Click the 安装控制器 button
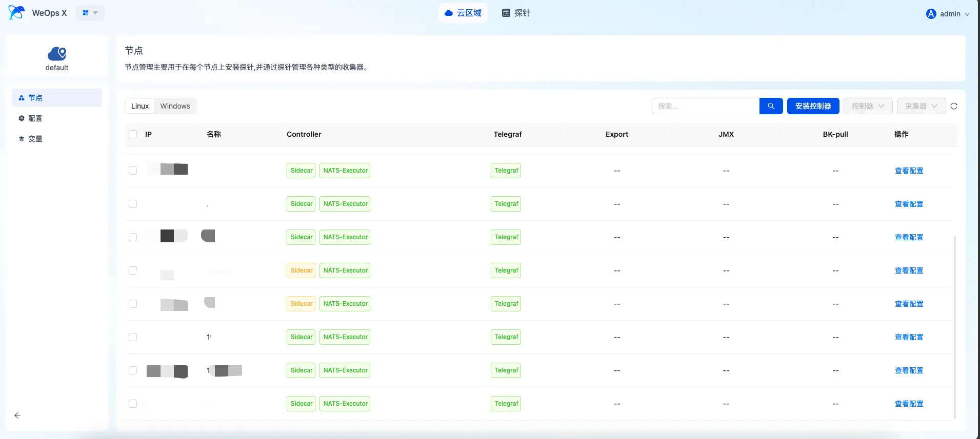This screenshot has width=980, height=439. point(813,106)
